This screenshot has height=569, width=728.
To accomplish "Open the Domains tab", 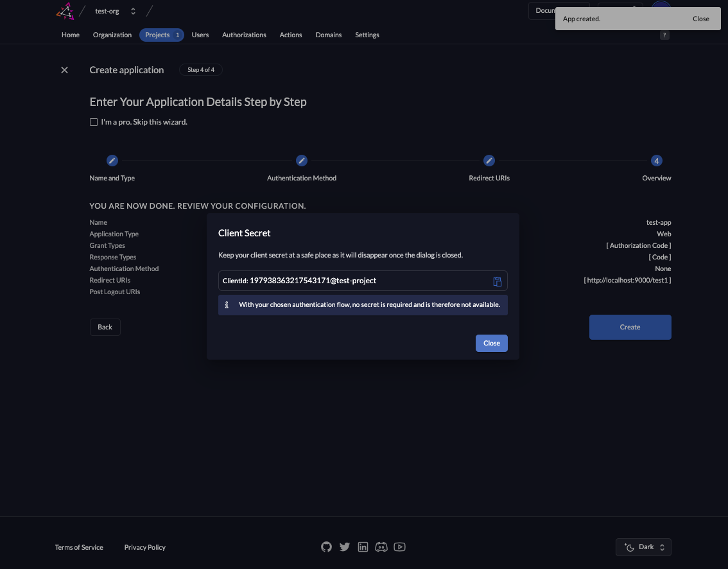I will (329, 35).
